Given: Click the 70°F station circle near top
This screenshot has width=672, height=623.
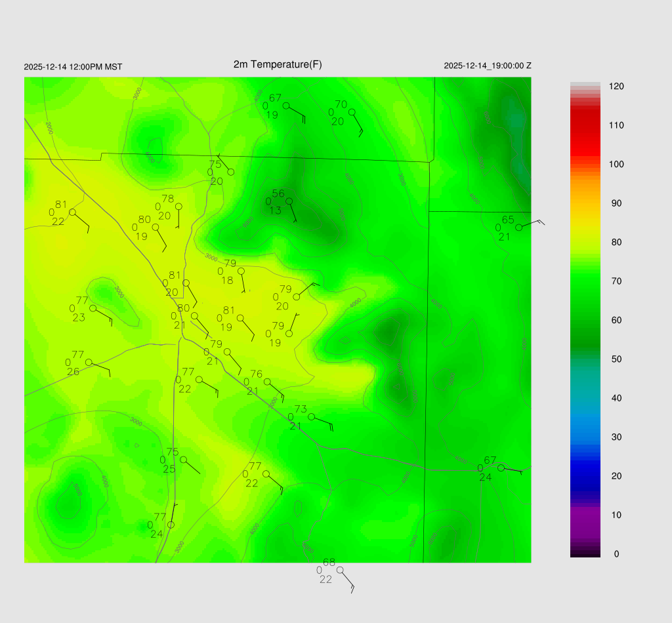Looking at the screenshot, I should (x=352, y=112).
